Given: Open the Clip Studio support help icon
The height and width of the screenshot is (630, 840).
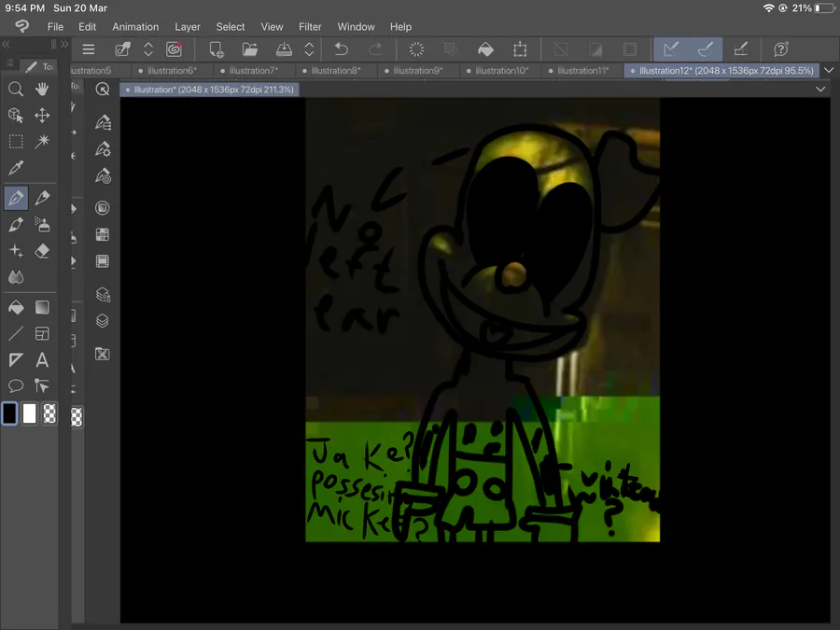Looking at the screenshot, I should pyautogui.click(x=781, y=49).
